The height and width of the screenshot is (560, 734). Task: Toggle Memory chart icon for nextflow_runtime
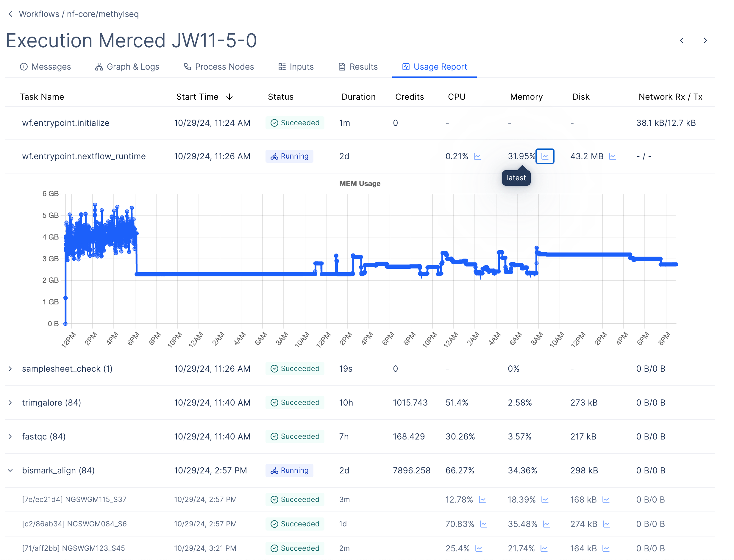point(545,156)
